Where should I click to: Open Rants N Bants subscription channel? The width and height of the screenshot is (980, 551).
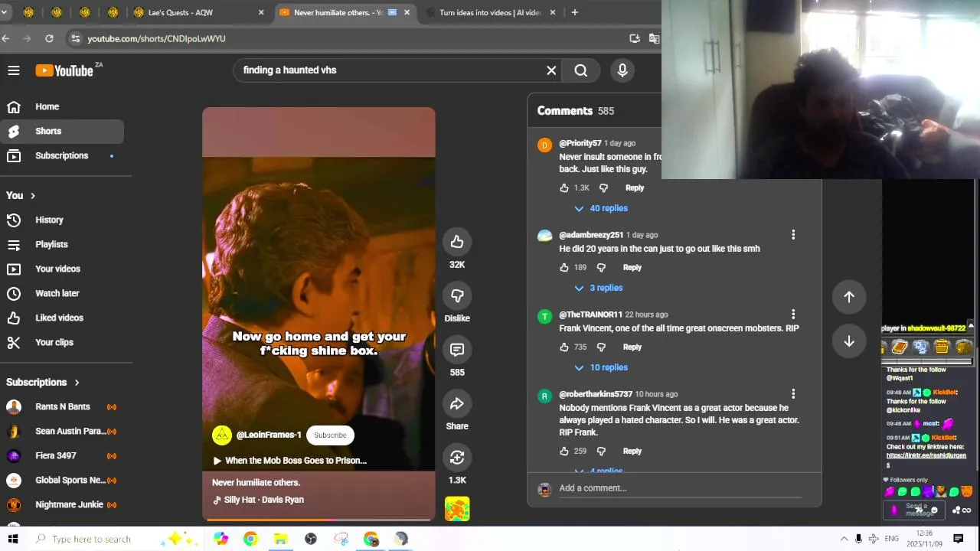(61, 406)
